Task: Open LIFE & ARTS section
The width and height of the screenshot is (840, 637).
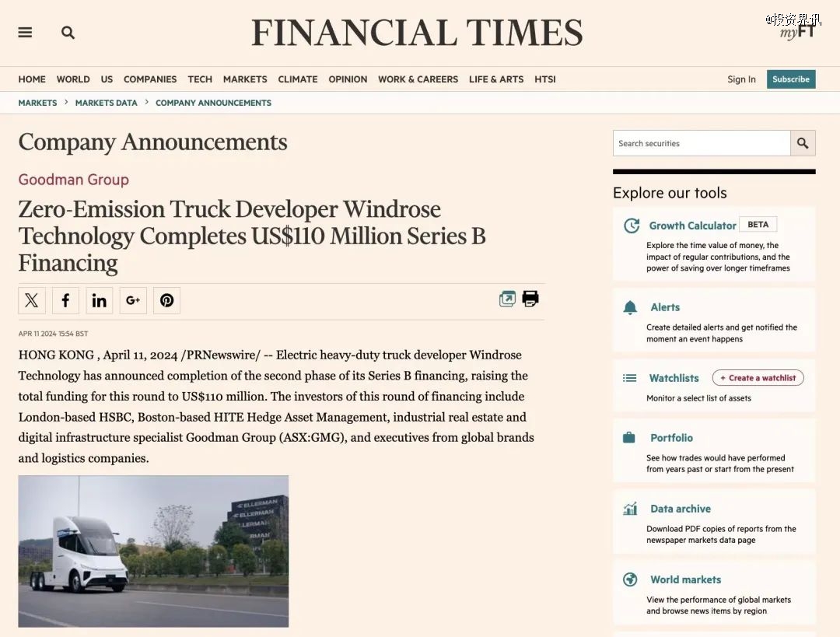Action: coord(496,79)
